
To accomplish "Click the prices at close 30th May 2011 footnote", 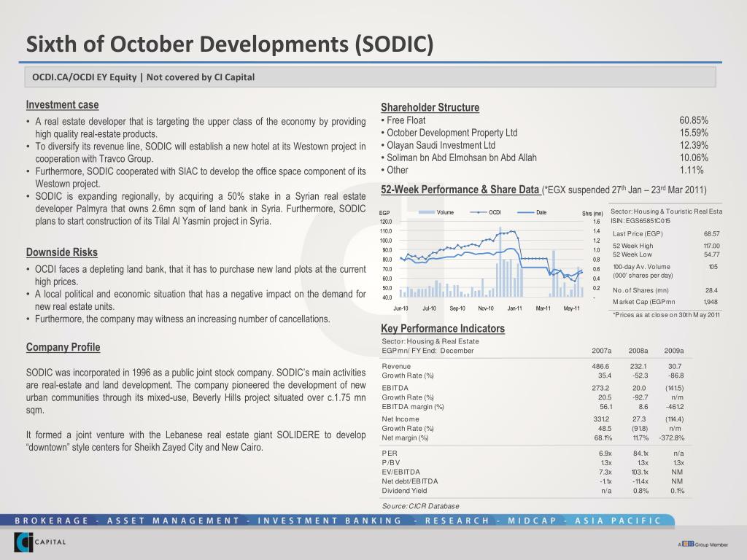I will [666, 315].
